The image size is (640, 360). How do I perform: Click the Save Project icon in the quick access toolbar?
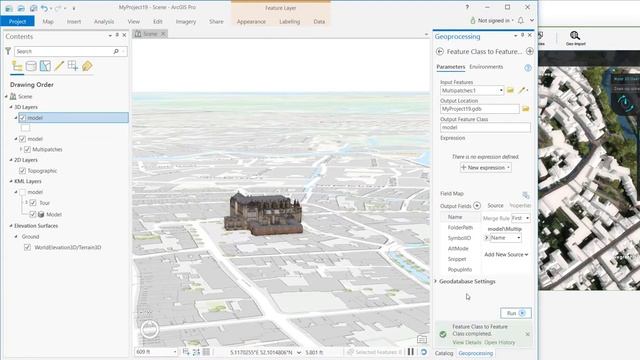click(33, 8)
